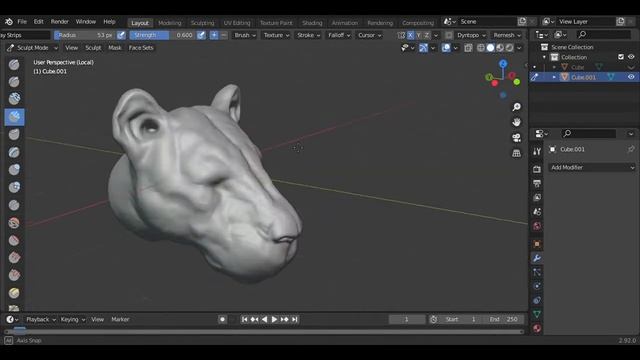Open World properties tab

[x=537, y=226]
